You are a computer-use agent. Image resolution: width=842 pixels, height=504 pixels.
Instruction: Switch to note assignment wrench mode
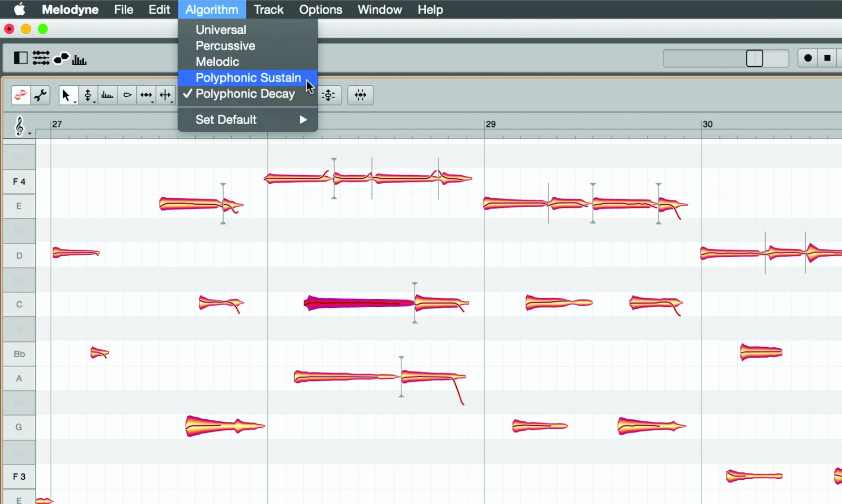tap(41, 95)
